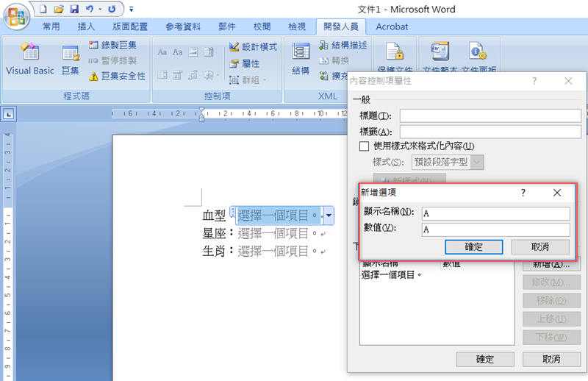Cancel the 內容控制項屬性 dialog
This screenshot has height=381, width=588.
coord(552,359)
